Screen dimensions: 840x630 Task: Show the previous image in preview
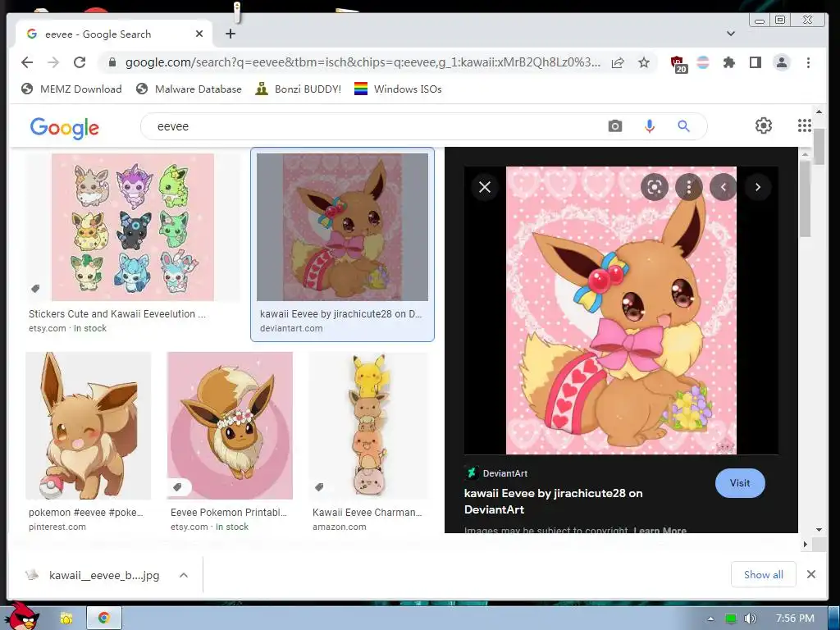(x=724, y=187)
